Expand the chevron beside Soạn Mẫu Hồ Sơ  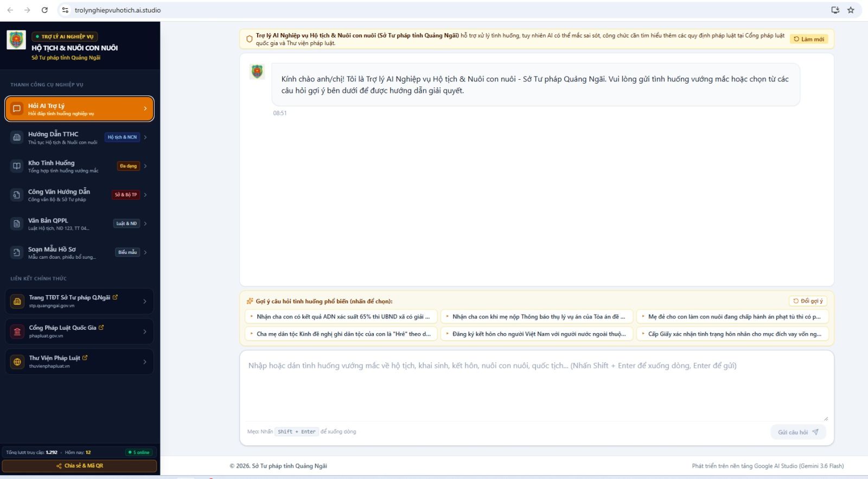145,252
